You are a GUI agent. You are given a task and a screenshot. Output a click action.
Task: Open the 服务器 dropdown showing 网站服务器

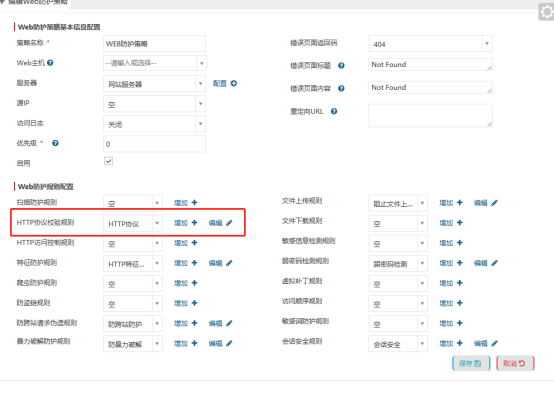coord(154,84)
